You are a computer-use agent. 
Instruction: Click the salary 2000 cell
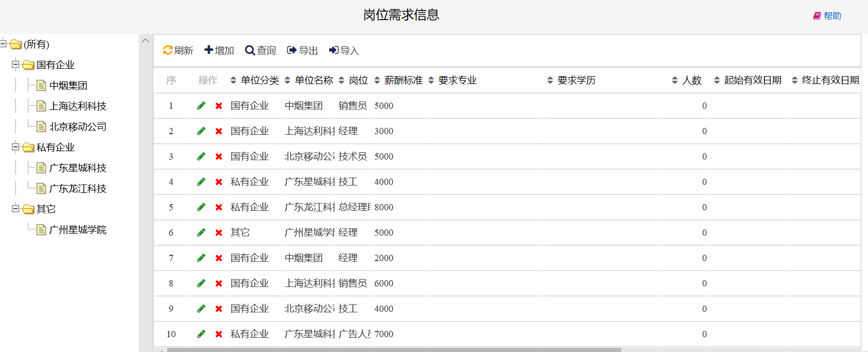(384, 258)
